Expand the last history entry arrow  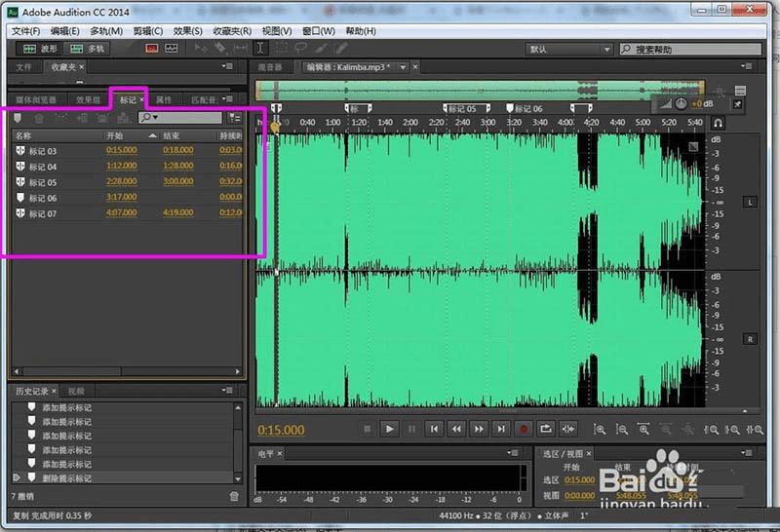tap(16, 478)
